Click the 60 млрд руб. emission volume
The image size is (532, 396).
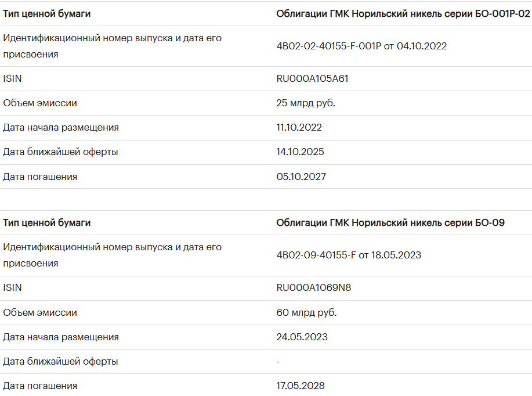(x=306, y=312)
